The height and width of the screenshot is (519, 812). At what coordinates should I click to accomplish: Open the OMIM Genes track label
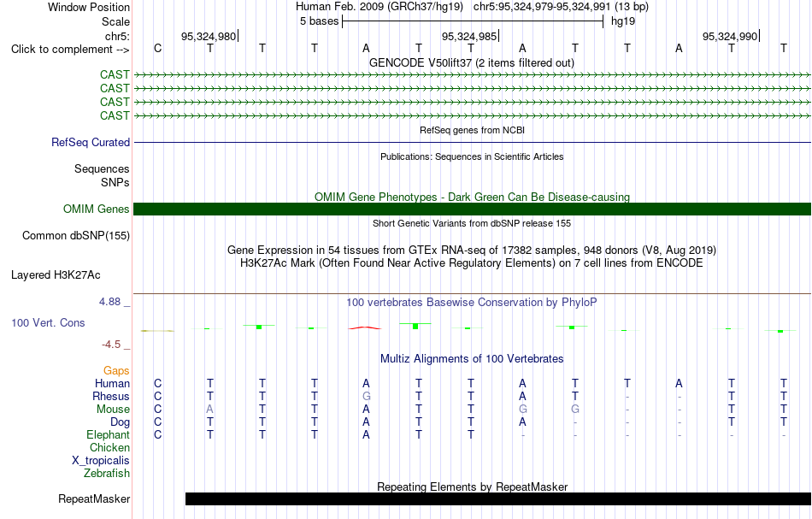[x=97, y=209]
